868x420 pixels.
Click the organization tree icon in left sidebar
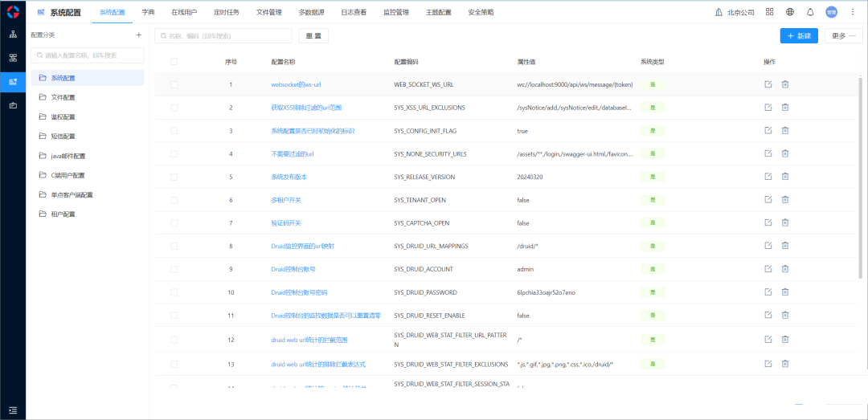pyautogui.click(x=13, y=35)
